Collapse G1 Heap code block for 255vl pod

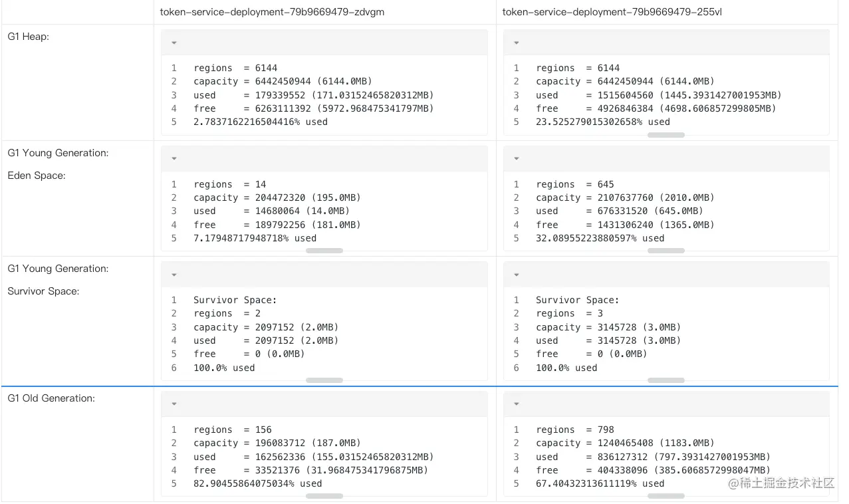point(517,43)
